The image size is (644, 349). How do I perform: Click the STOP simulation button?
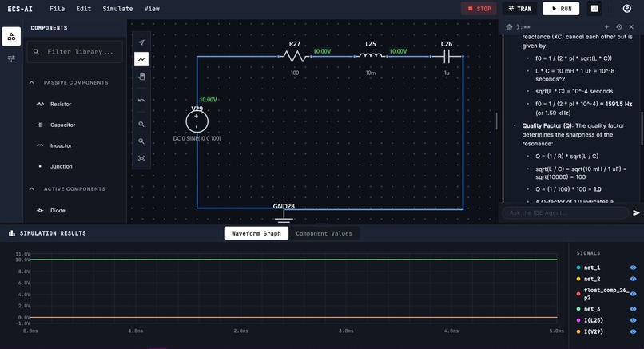[479, 9]
